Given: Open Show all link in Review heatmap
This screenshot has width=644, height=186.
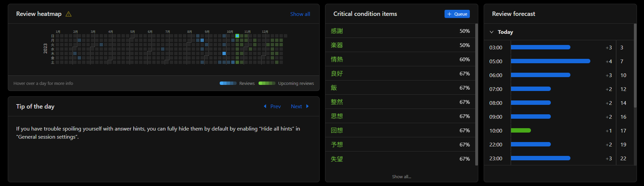Looking at the screenshot, I should click(x=300, y=14).
